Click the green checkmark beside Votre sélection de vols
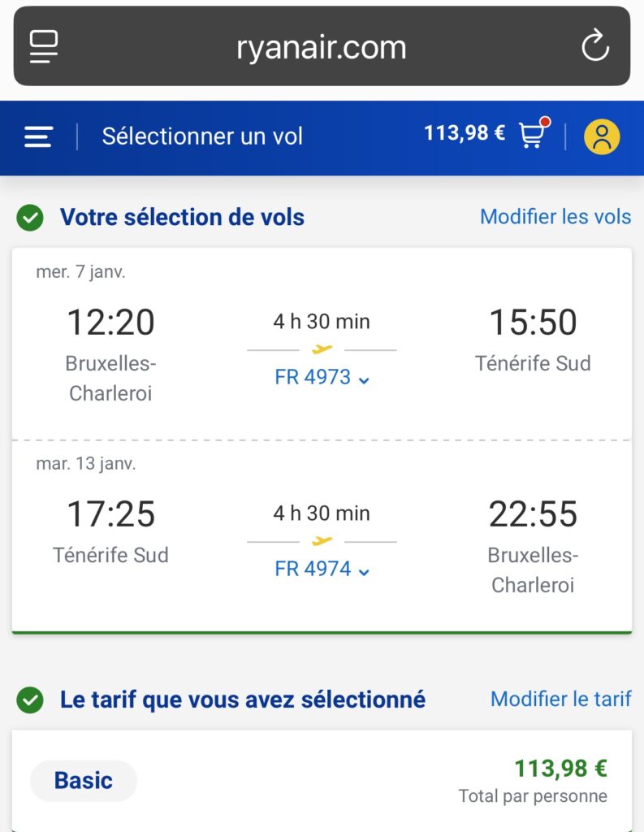The image size is (644, 832). pyautogui.click(x=30, y=218)
